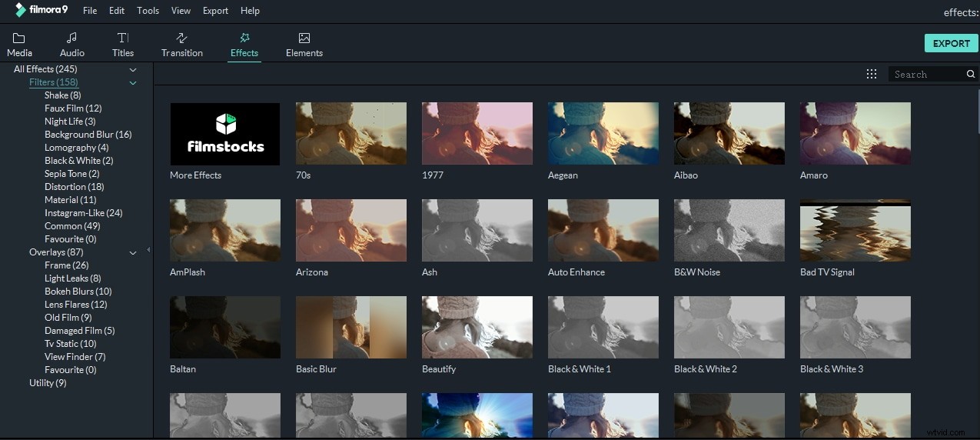980x440 pixels.
Task: Select Night Life (3) category
Action: 70,122
